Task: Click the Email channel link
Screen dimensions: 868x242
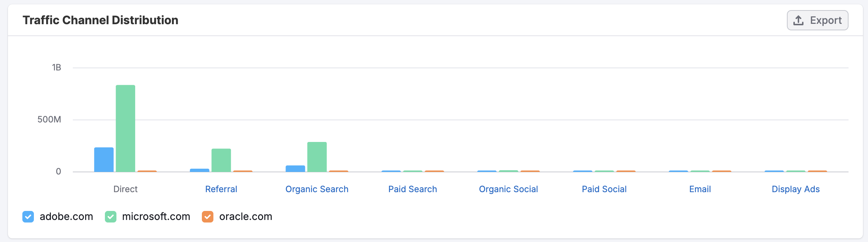Action: [x=700, y=189]
